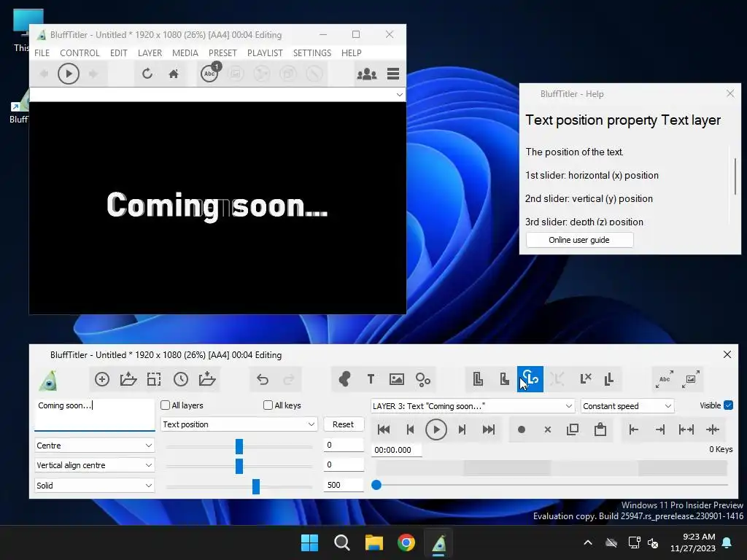Open the PRESET menu
The width and height of the screenshot is (747, 560).
(x=222, y=52)
